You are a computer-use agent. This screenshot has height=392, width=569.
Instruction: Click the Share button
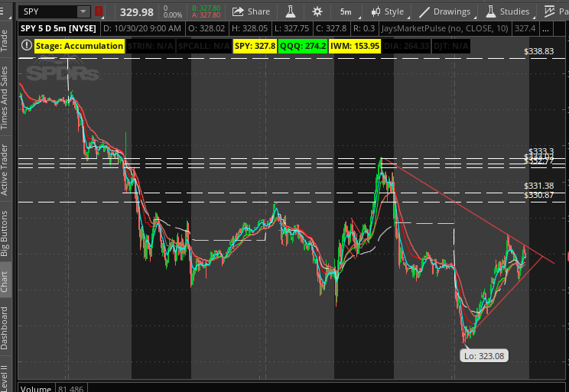(252, 11)
